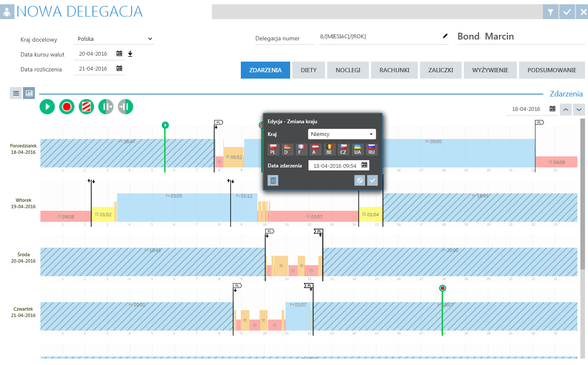588x365 pixels.
Task: Open the Kraj dropdown showing Niemcy
Action: [x=342, y=134]
